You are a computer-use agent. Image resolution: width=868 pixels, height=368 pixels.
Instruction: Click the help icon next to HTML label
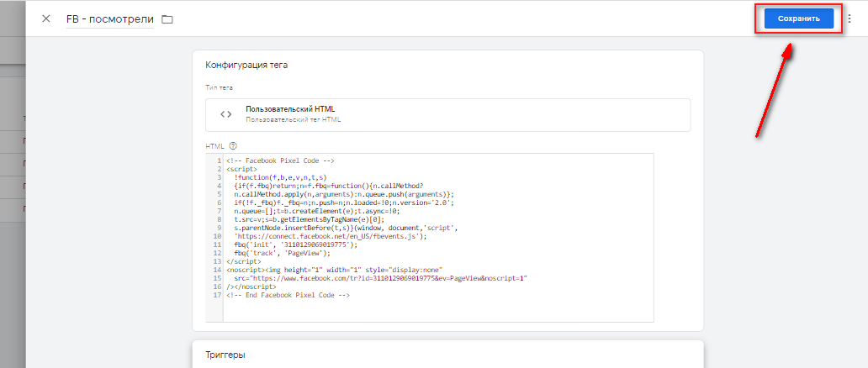233,145
